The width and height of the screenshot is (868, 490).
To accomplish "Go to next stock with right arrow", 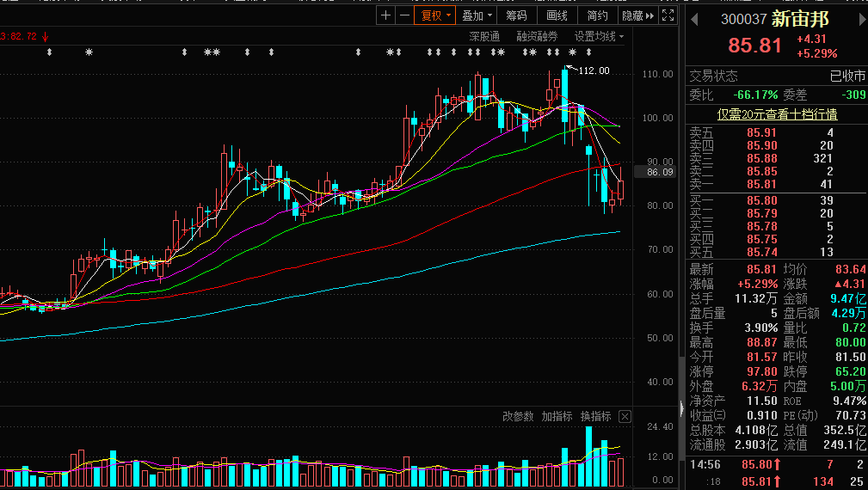I will coord(862,20).
